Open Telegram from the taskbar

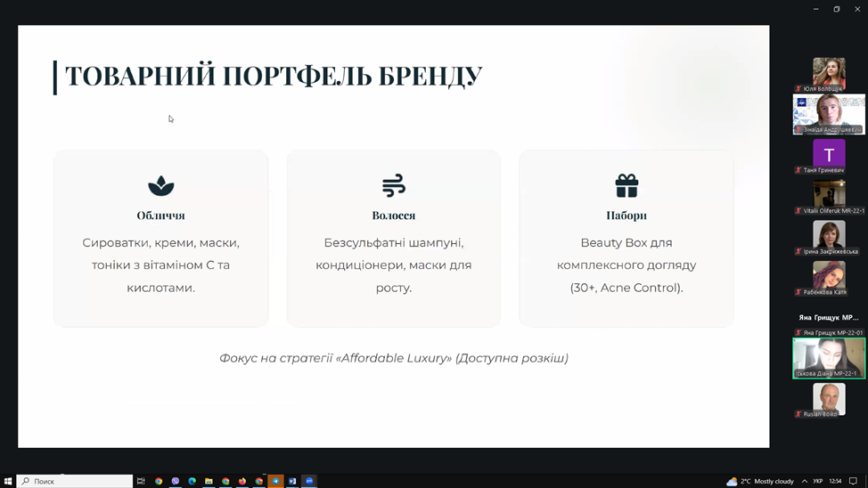pyautogui.click(x=275, y=481)
